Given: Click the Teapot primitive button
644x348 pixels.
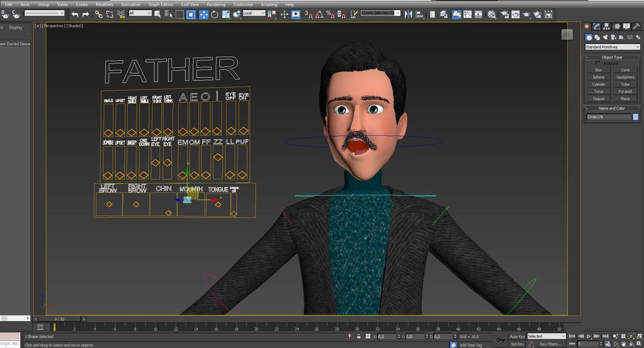Looking at the screenshot, I should [x=598, y=99].
